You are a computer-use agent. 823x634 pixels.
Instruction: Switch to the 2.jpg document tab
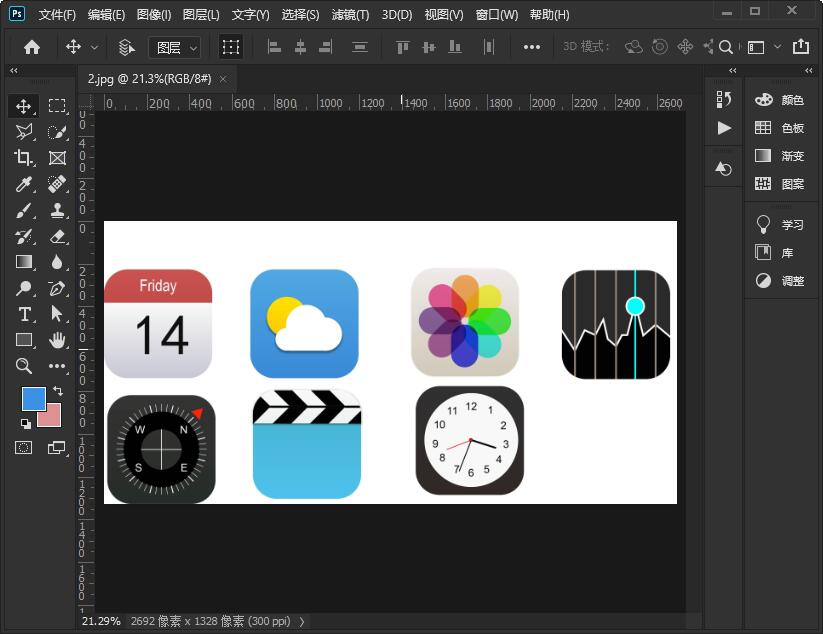click(x=149, y=79)
